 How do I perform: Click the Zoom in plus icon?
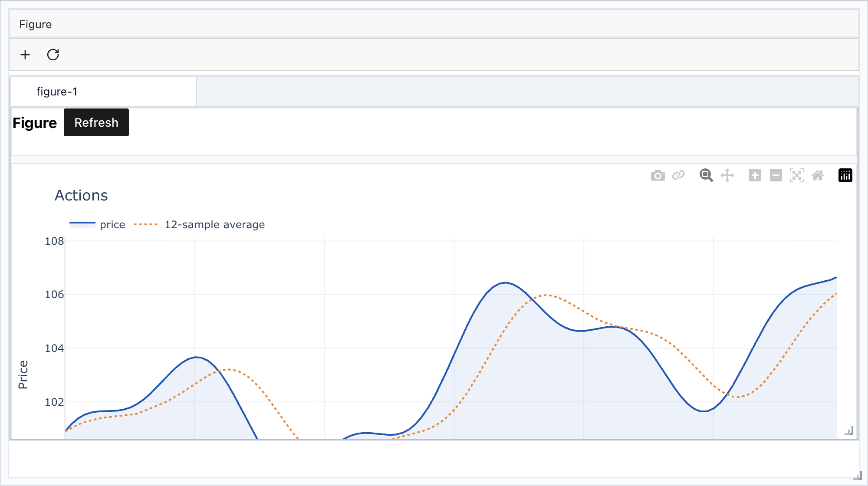755,175
